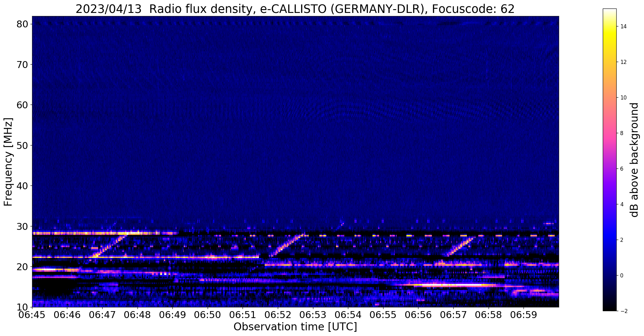Click the 40 MHz frequency tick label

[23, 186]
